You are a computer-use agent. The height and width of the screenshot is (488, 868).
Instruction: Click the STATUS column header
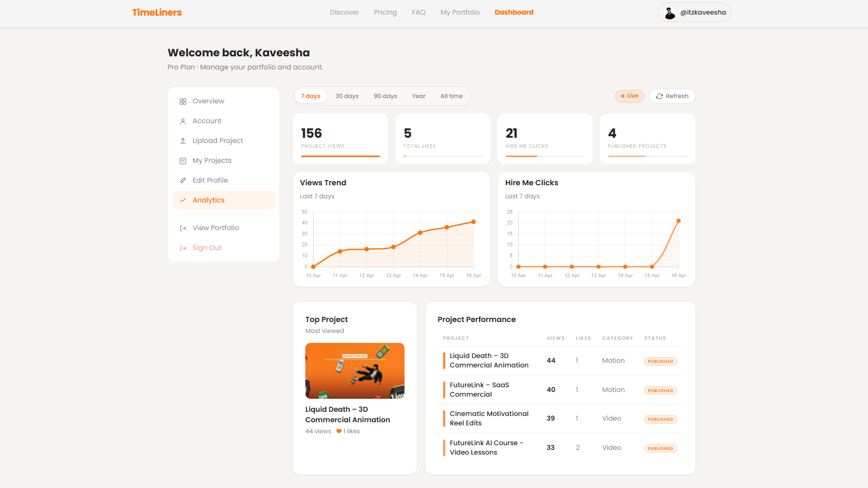tap(655, 338)
